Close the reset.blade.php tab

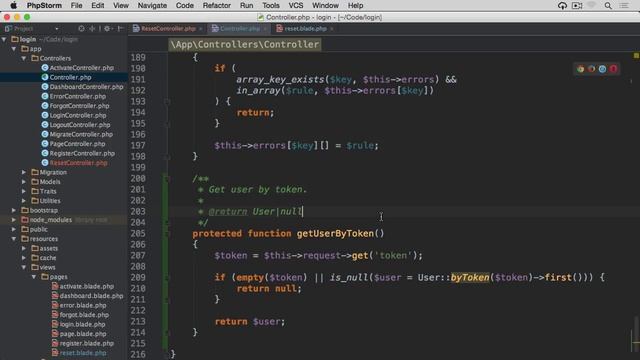click(x=331, y=29)
